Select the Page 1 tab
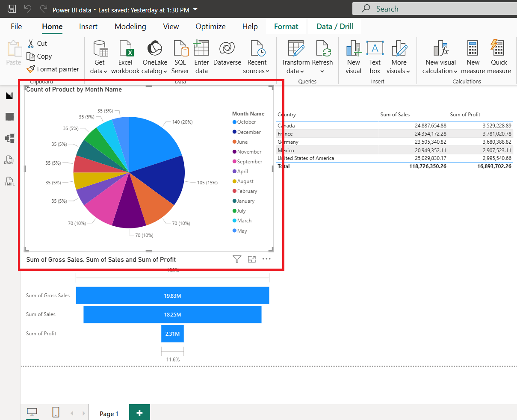 [x=109, y=414]
